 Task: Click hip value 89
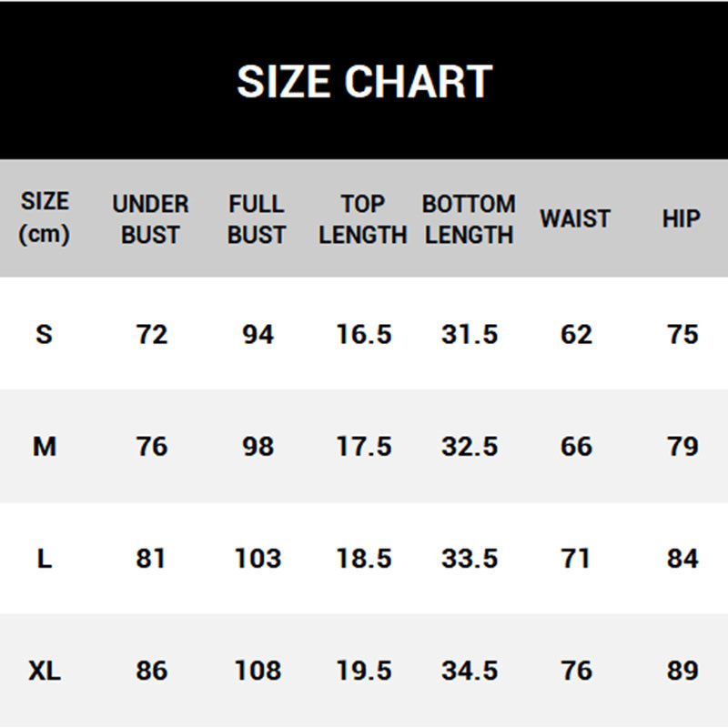coord(682,671)
